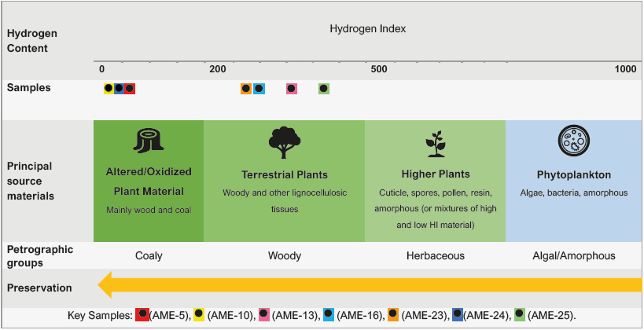
Task: Click the Herbaceous petrographic group label
Action: click(435, 255)
